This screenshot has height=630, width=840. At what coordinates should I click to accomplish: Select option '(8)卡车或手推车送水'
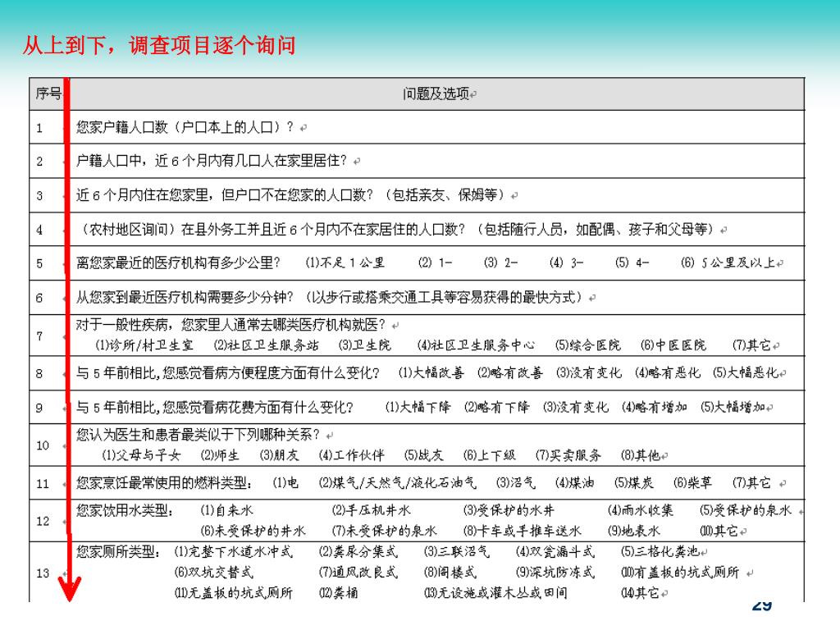point(522,531)
